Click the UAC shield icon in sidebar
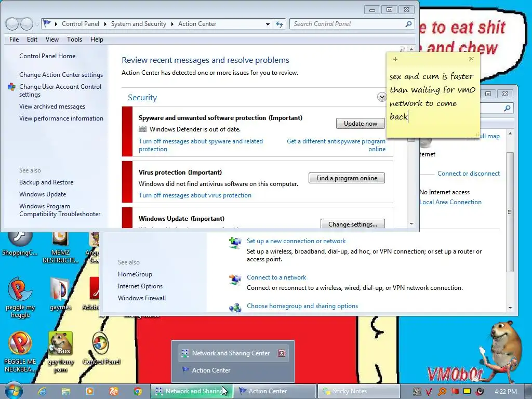This screenshot has width=532, height=399. click(x=11, y=87)
